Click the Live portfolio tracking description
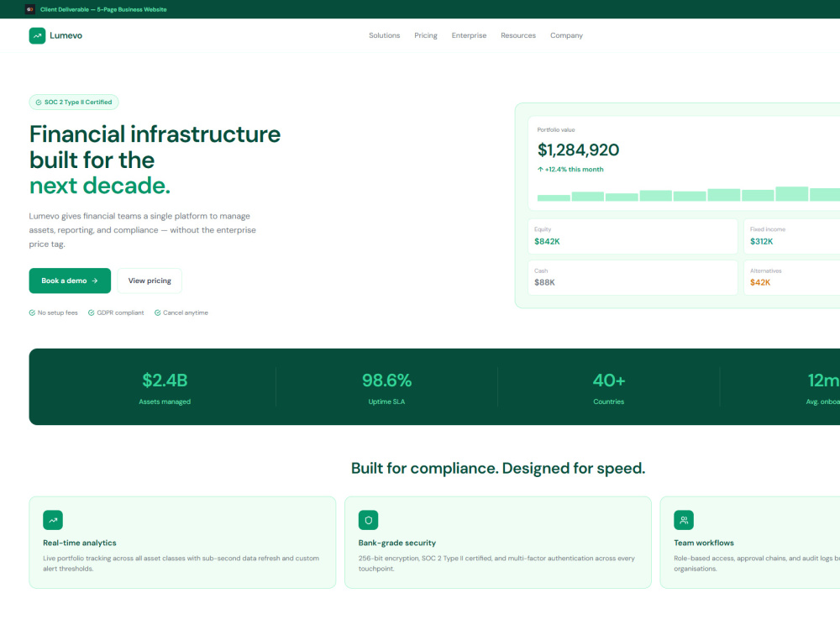Screen dimensions: 840x630 point(181,564)
